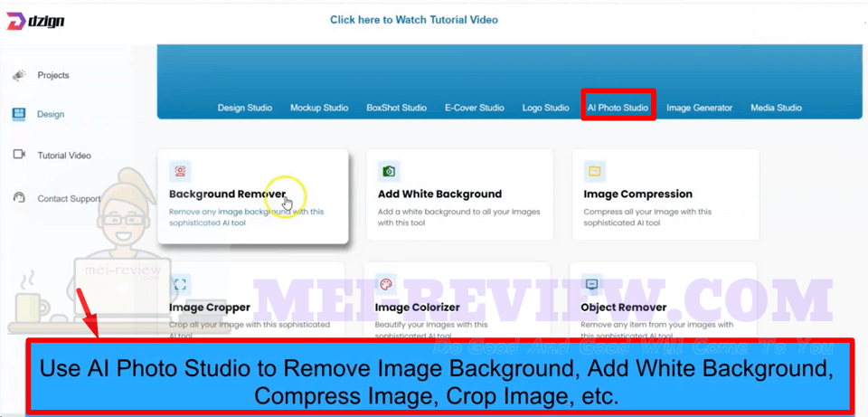Image resolution: width=868 pixels, height=417 pixels.
Task: Open the Design Studio tab
Action: [x=245, y=108]
